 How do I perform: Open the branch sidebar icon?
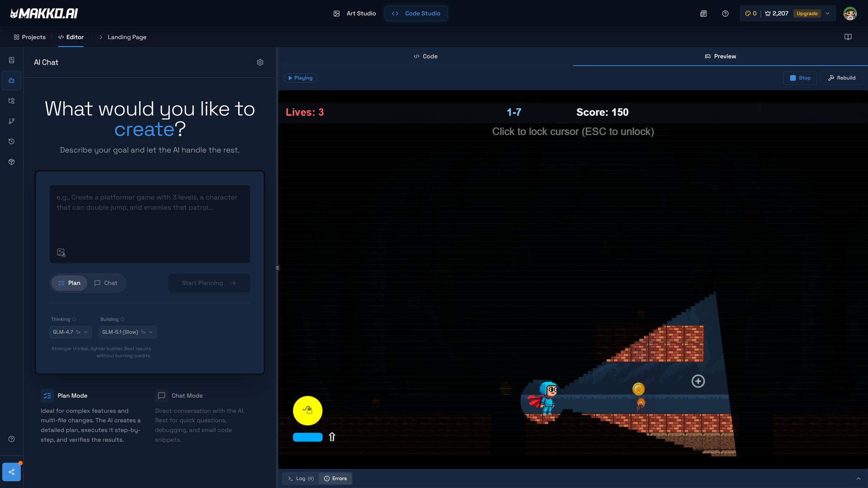[x=12, y=121]
